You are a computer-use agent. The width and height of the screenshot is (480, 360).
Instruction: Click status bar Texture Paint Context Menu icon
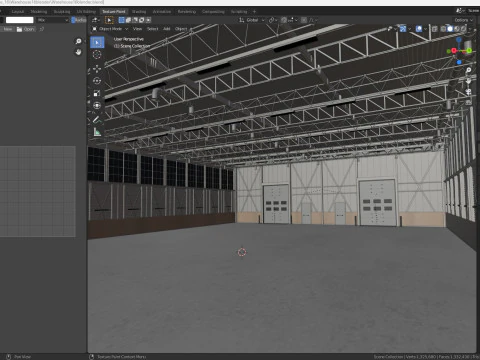(92, 357)
